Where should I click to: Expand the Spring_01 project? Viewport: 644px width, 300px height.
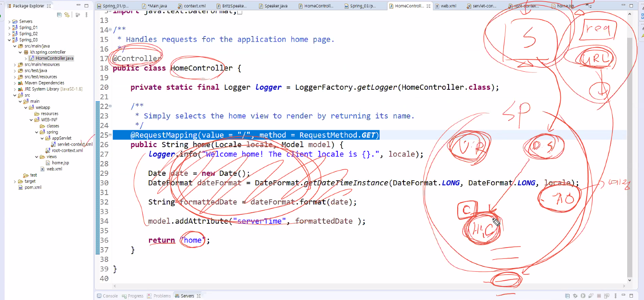[9, 28]
